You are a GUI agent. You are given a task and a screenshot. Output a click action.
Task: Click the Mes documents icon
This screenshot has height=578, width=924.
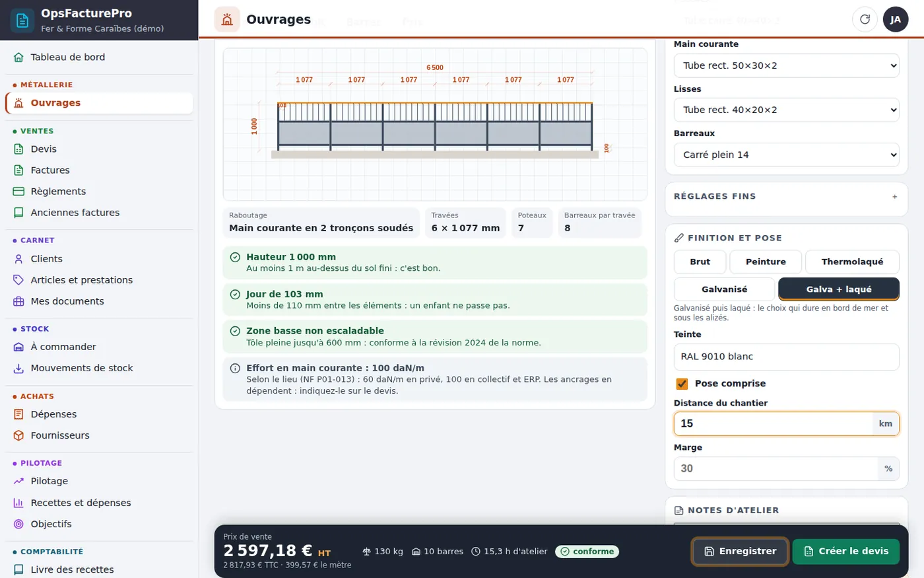pyautogui.click(x=18, y=301)
